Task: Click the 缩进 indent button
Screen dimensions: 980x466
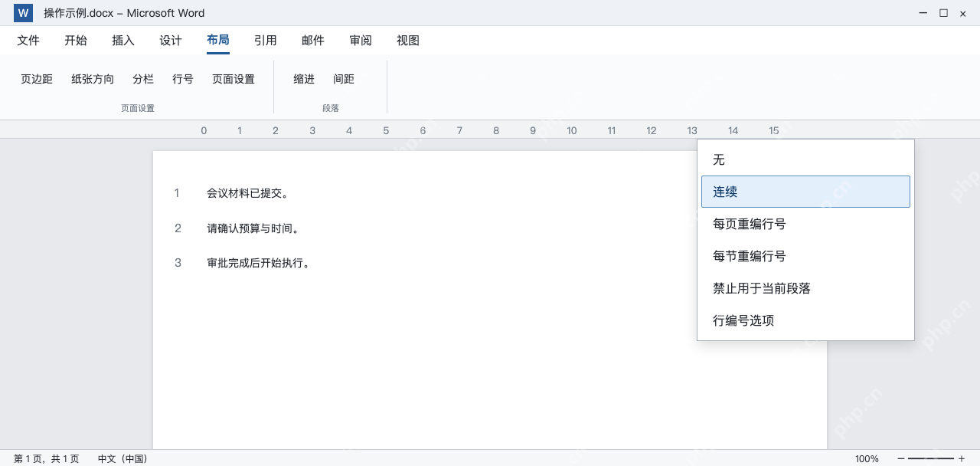Action: 304,79
